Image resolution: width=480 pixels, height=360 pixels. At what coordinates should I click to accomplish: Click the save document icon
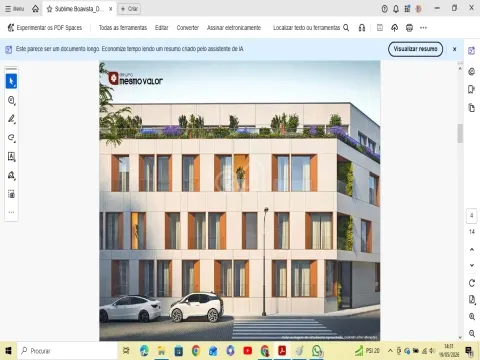coord(380,28)
